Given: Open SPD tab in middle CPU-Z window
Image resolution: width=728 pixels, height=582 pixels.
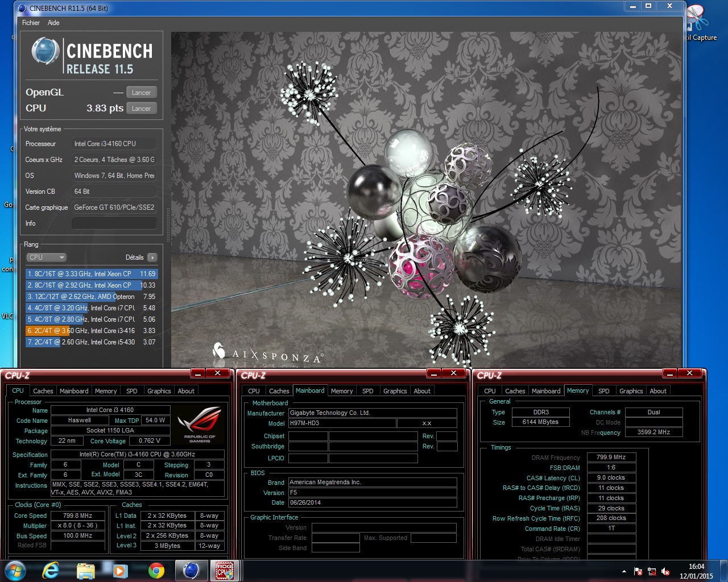Looking at the screenshot, I should point(368,391).
